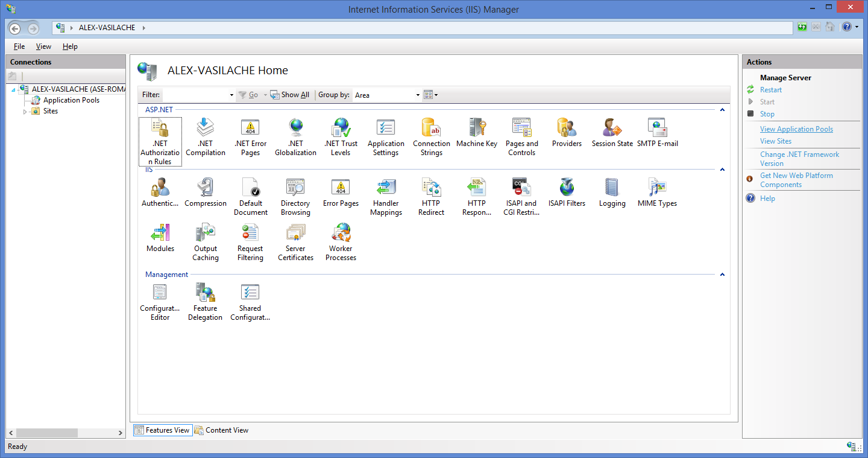868x458 pixels.
Task: Open the View menu
Action: [43, 46]
